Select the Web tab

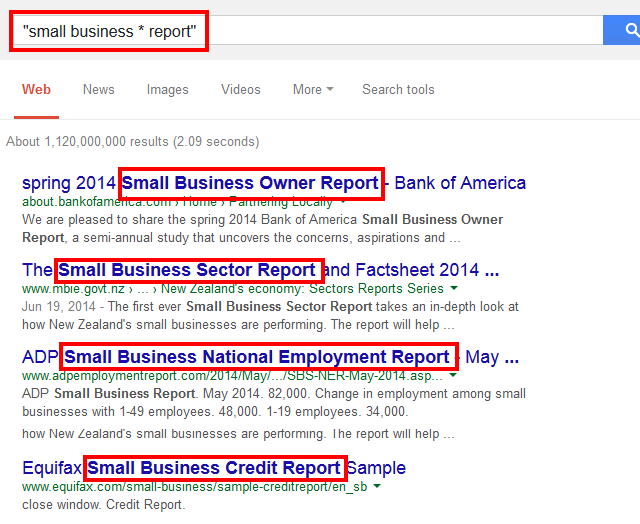[x=36, y=89]
